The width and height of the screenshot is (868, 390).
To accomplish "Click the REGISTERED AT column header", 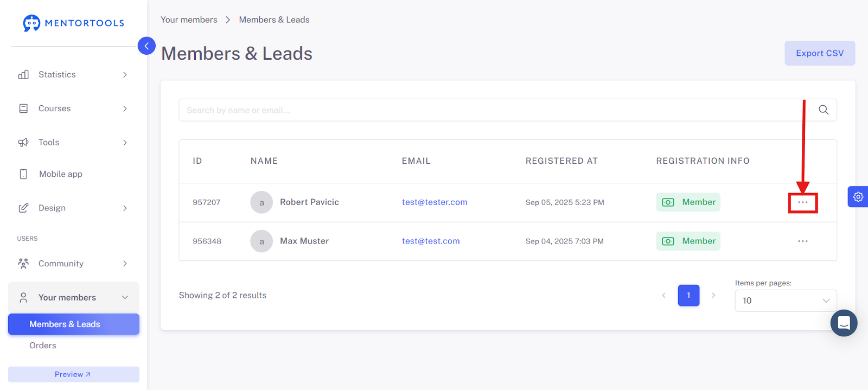I will (x=561, y=161).
